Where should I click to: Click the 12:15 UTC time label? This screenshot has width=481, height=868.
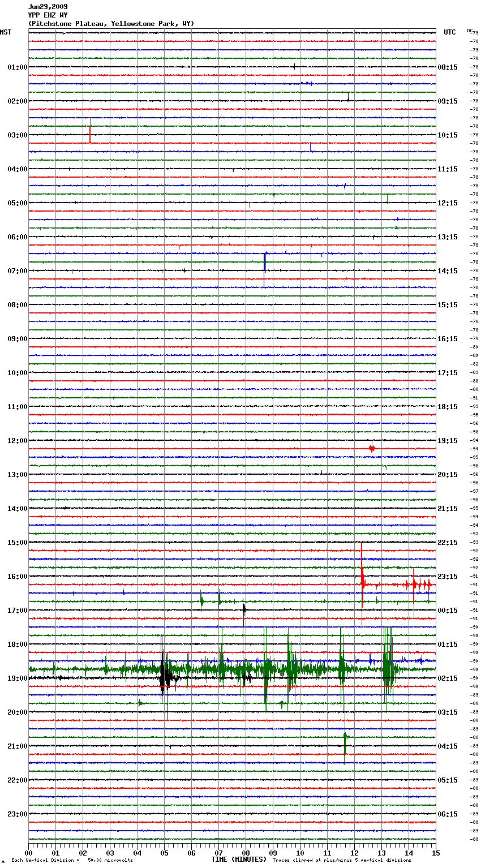click(x=448, y=203)
